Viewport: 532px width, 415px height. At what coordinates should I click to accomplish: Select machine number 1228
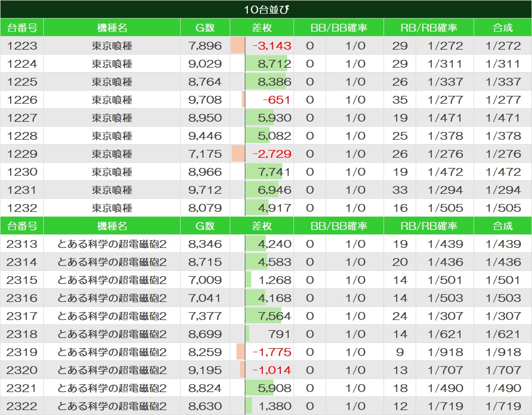tap(22, 135)
